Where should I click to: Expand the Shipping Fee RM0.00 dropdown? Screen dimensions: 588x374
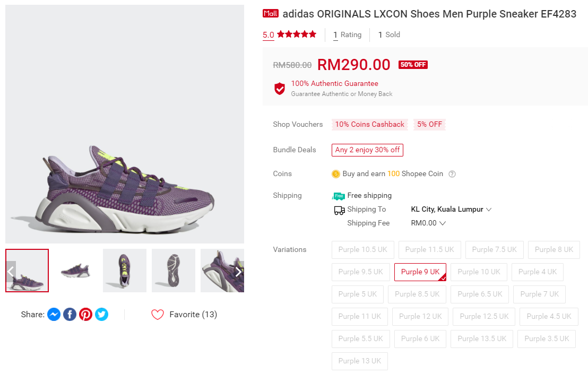pyautogui.click(x=428, y=223)
